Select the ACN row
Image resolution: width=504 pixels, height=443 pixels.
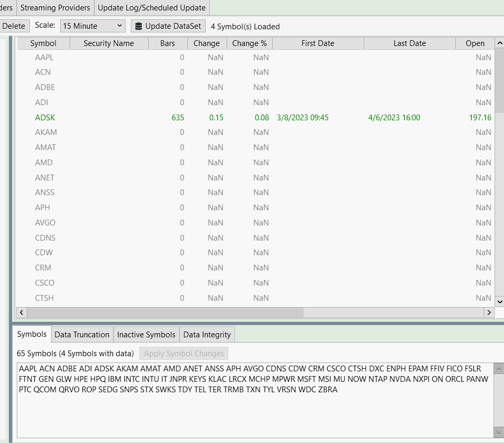pos(255,72)
